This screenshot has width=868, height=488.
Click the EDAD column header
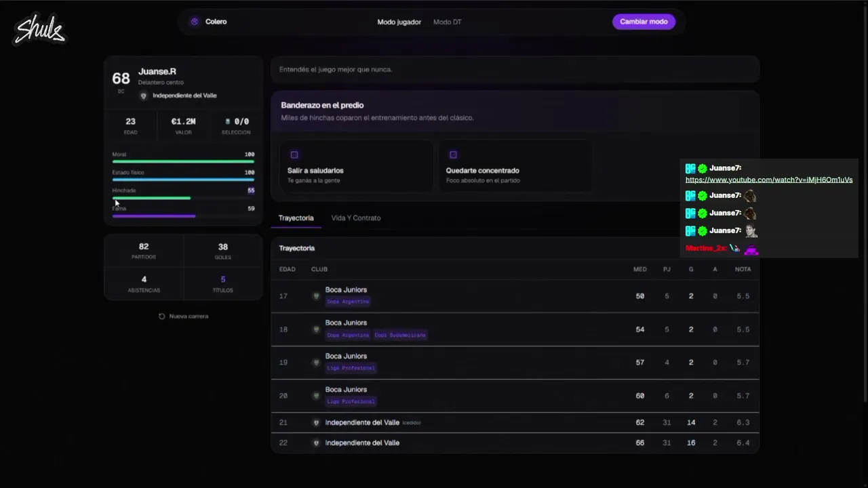pyautogui.click(x=288, y=269)
